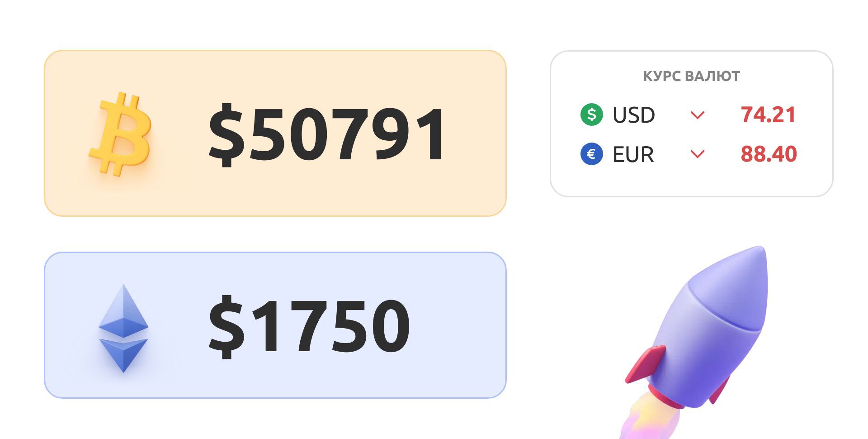
Task: Click the currency rates widget panel
Action: 691,124
